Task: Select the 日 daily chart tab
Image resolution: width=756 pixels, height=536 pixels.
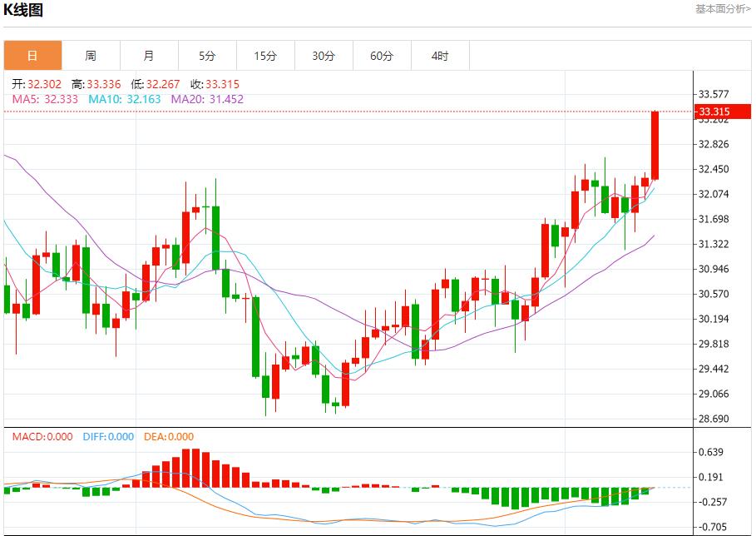Action: [x=32, y=56]
